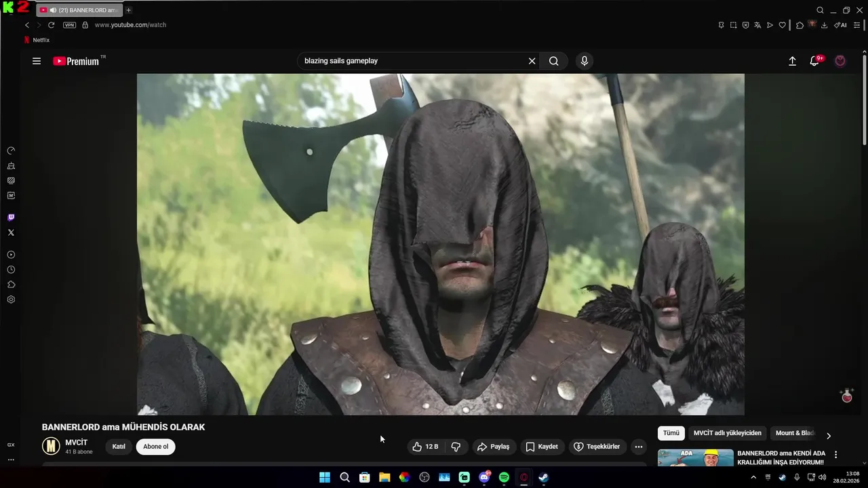Start voice search with microphone

[x=585, y=61]
